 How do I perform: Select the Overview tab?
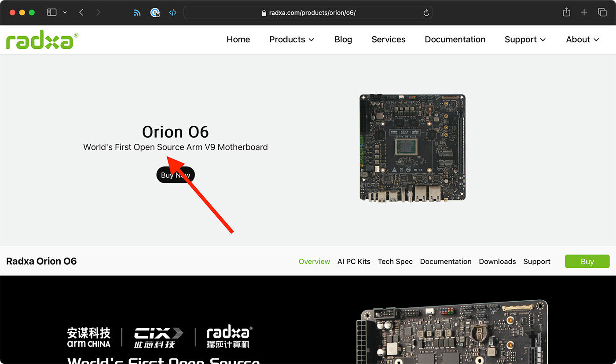tap(314, 262)
